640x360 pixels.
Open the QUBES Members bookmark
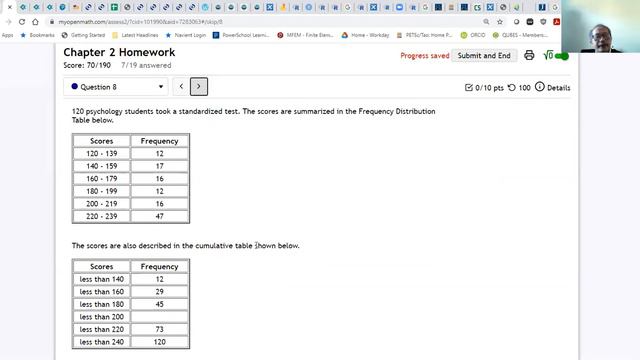[x=520, y=35]
